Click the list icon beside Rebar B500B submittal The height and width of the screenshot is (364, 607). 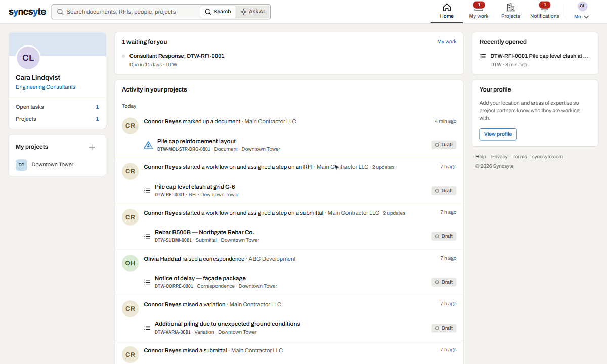(x=147, y=236)
